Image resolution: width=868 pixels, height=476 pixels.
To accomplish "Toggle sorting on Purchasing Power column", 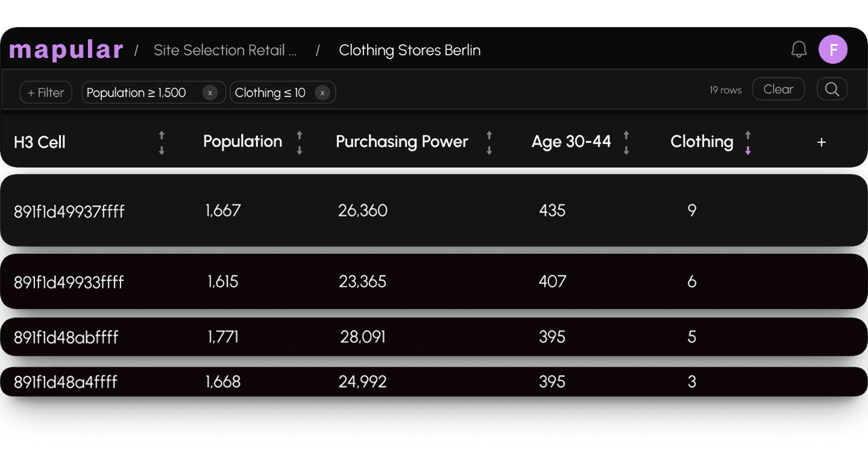I will [489, 143].
